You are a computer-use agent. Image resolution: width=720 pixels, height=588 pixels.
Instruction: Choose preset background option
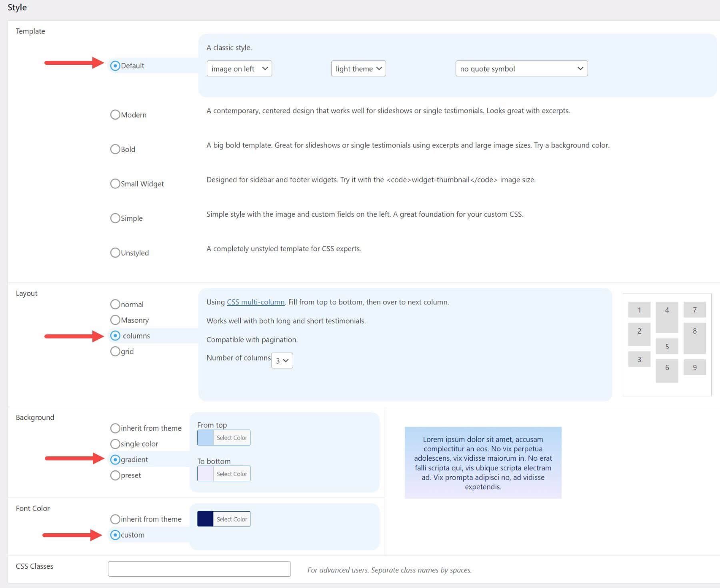pyautogui.click(x=115, y=475)
